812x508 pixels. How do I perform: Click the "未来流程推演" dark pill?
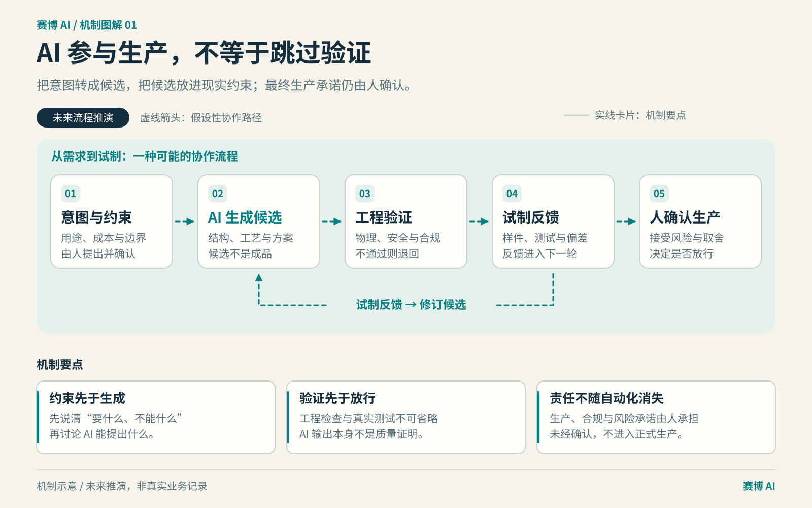coord(83,118)
